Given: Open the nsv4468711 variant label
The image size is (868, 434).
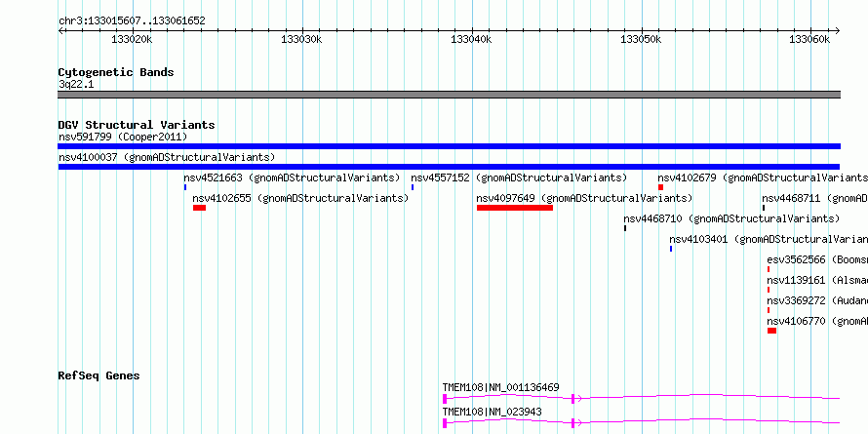Looking at the screenshot, I should tap(815, 198).
